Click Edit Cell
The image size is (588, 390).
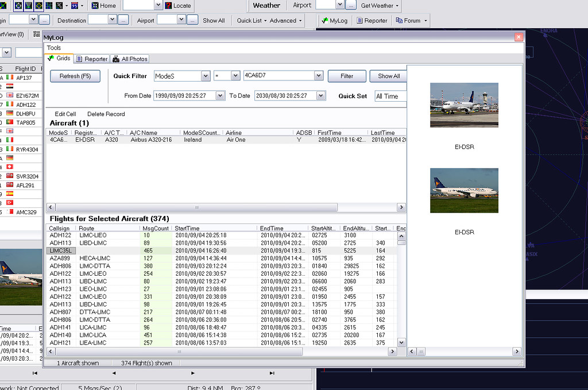click(x=65, y=114)
